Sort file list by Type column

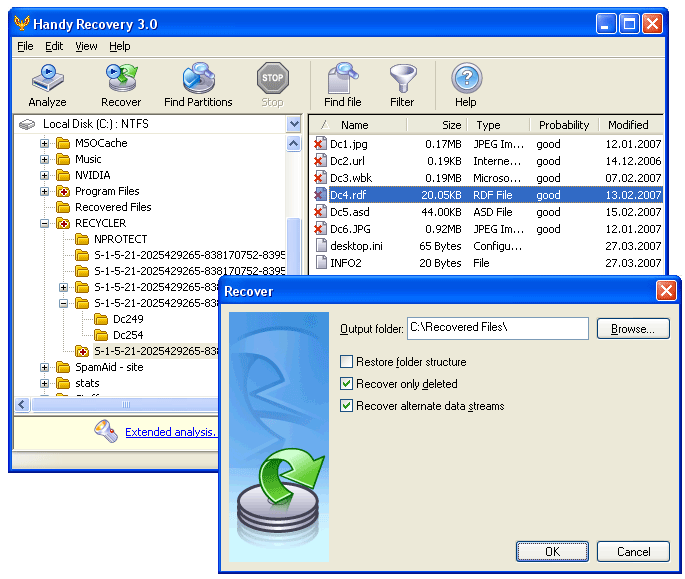point(498,125)
